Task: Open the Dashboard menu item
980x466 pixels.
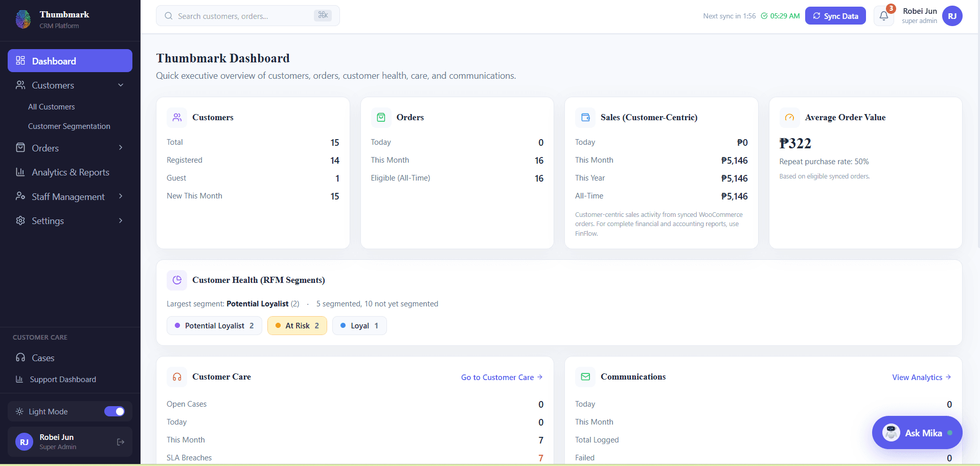Action: [70, 61]
